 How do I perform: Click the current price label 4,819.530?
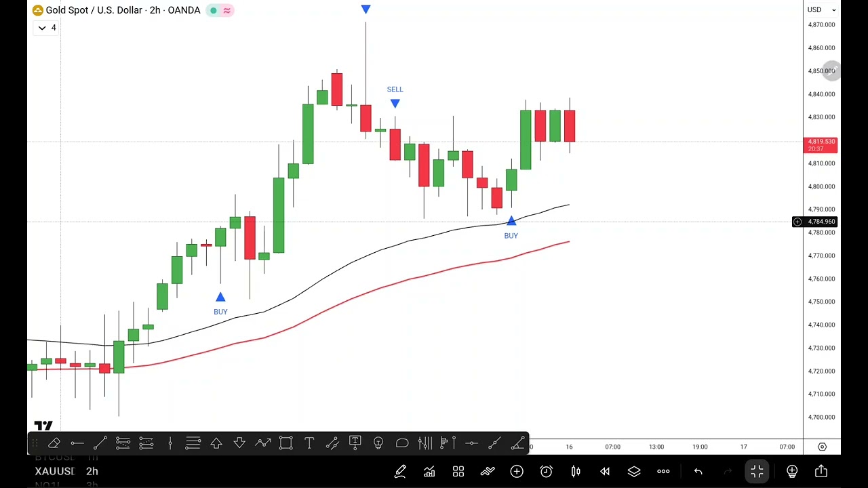[x=821, y=145]
